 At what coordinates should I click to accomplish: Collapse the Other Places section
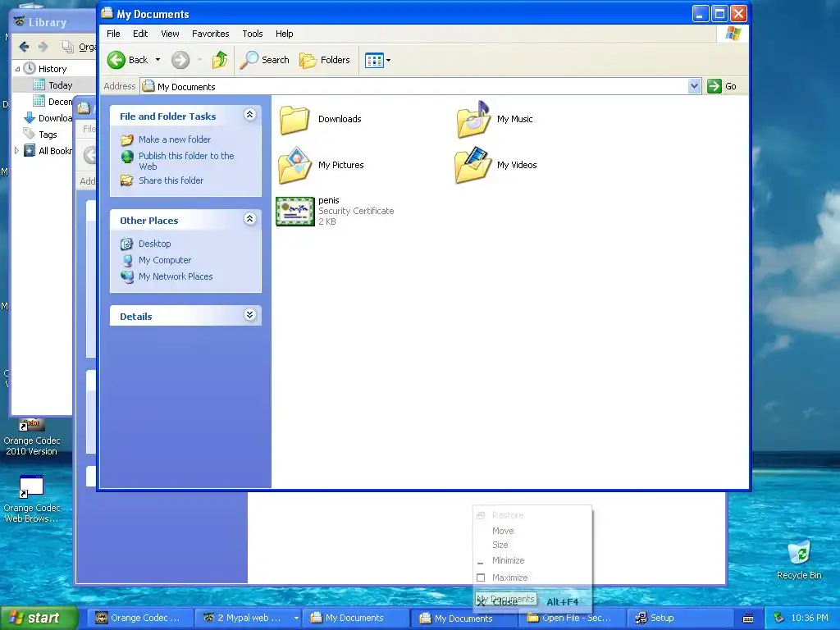tap(249, 218)
